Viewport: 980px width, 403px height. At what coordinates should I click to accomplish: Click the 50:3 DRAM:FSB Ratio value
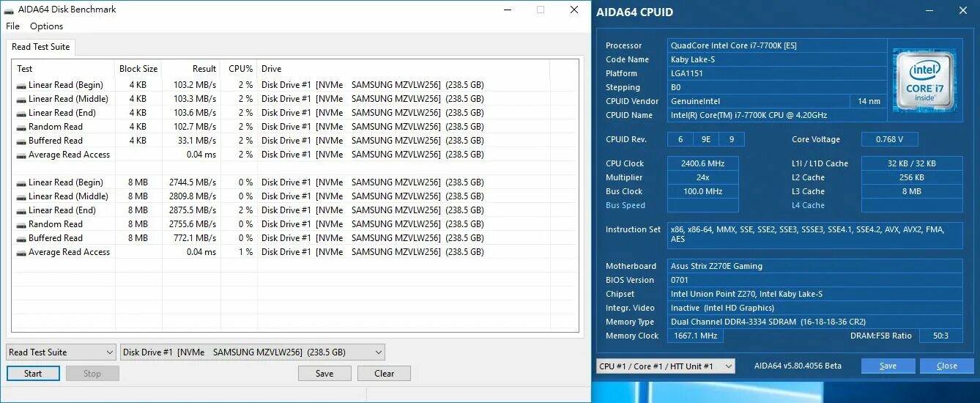pyautogui.click(x=940, y=336)
